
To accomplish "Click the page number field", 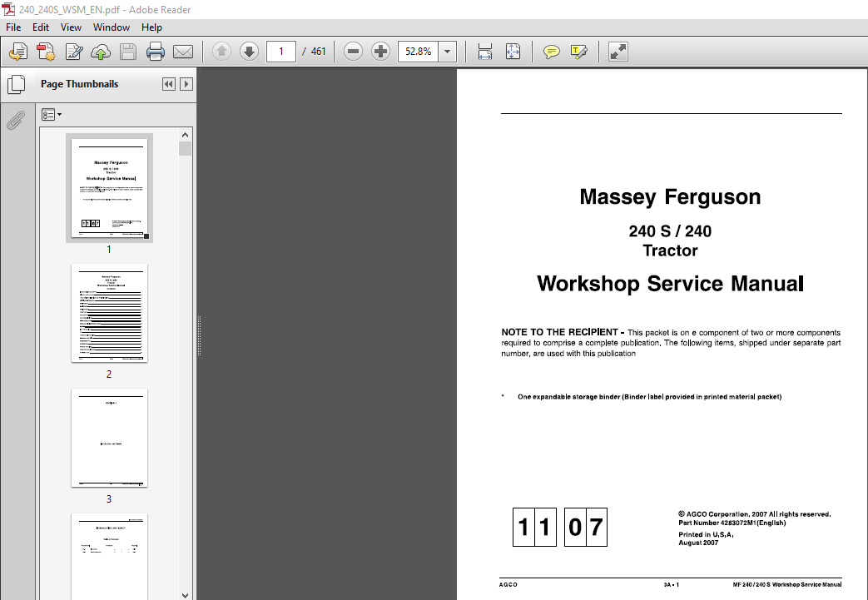I will [280, 52].
